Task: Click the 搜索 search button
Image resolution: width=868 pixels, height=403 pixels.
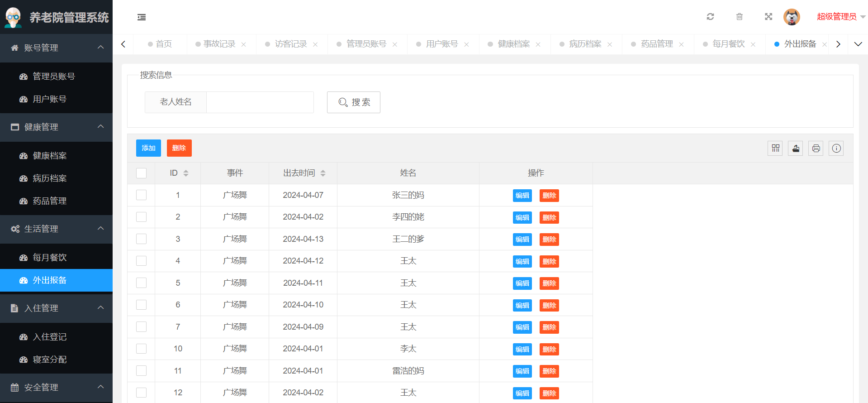Action: pos(354,102)
